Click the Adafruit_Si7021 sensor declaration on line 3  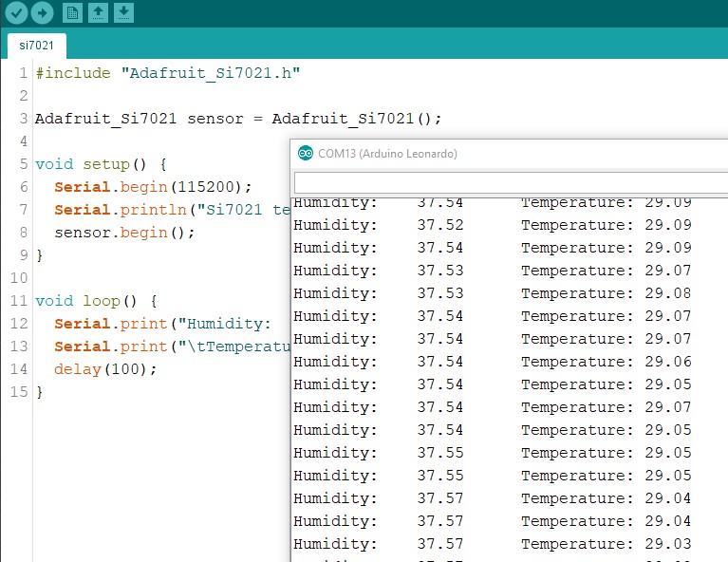(x=238, y=119)
